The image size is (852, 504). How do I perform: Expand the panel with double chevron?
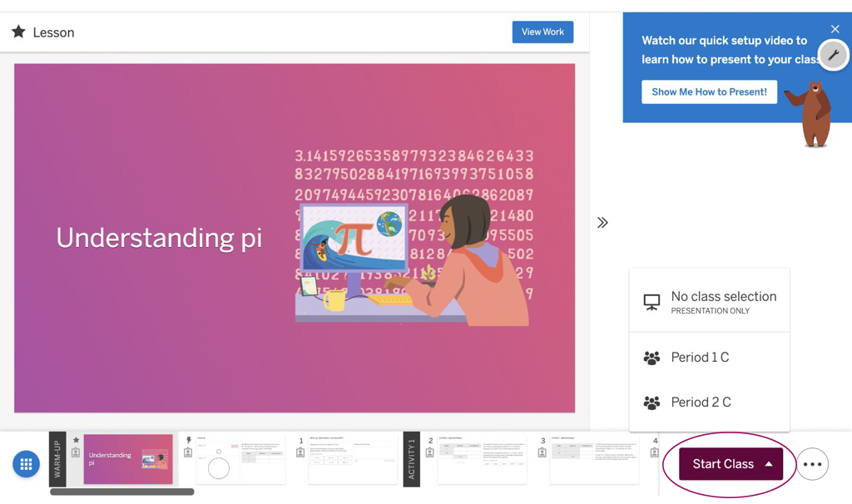pos(602,223)
